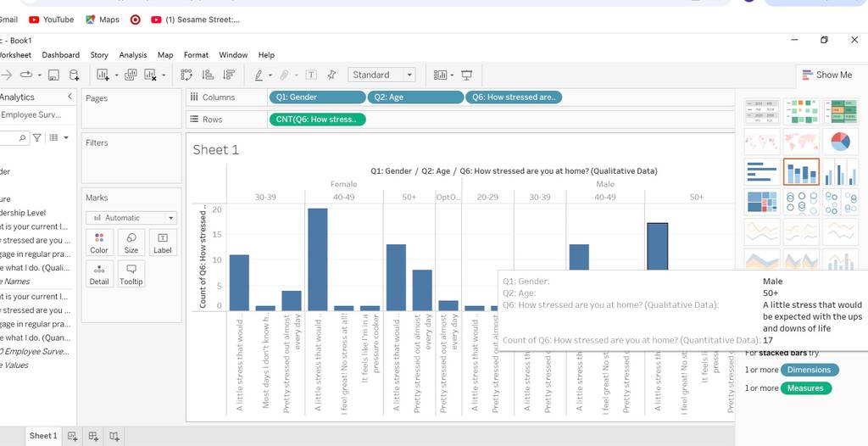This screenshot has width=868, height=446.
Task: Toggle the Show Me panel
Action: coord(827,75)
